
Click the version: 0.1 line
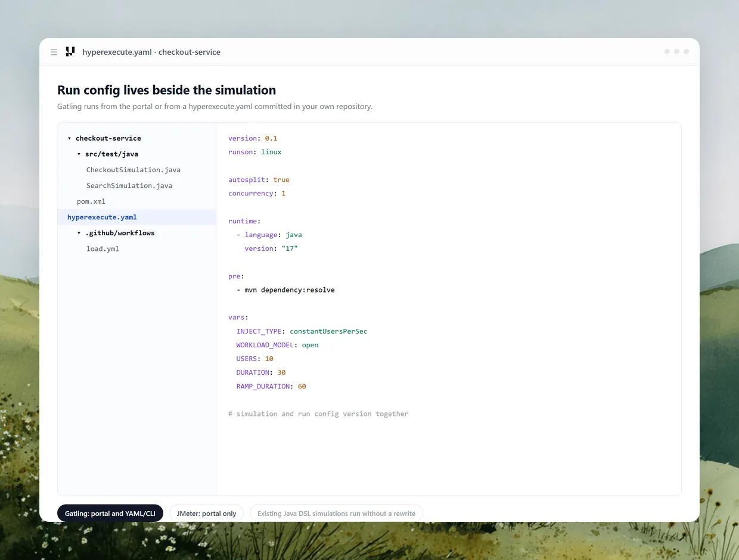click(x=253, y=138)
